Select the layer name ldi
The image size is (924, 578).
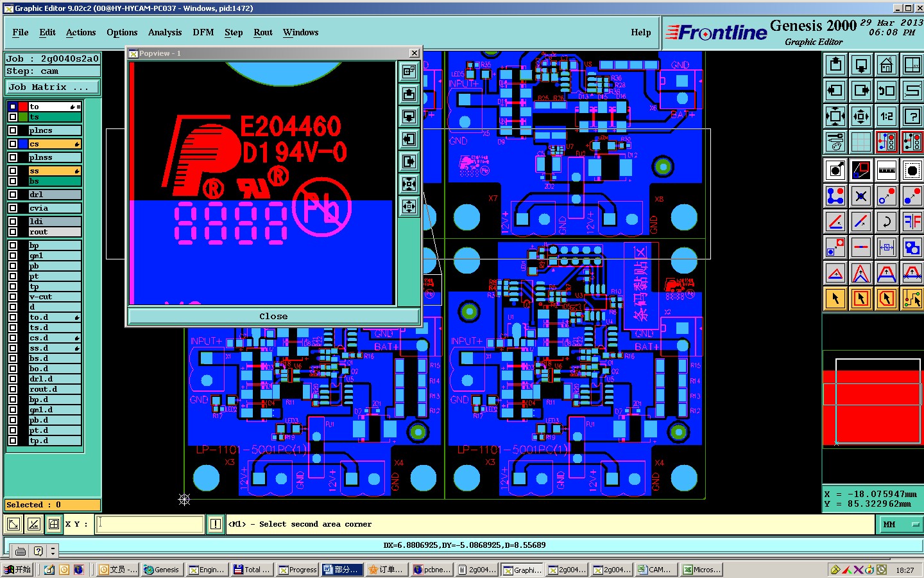[x=55, y=222]
